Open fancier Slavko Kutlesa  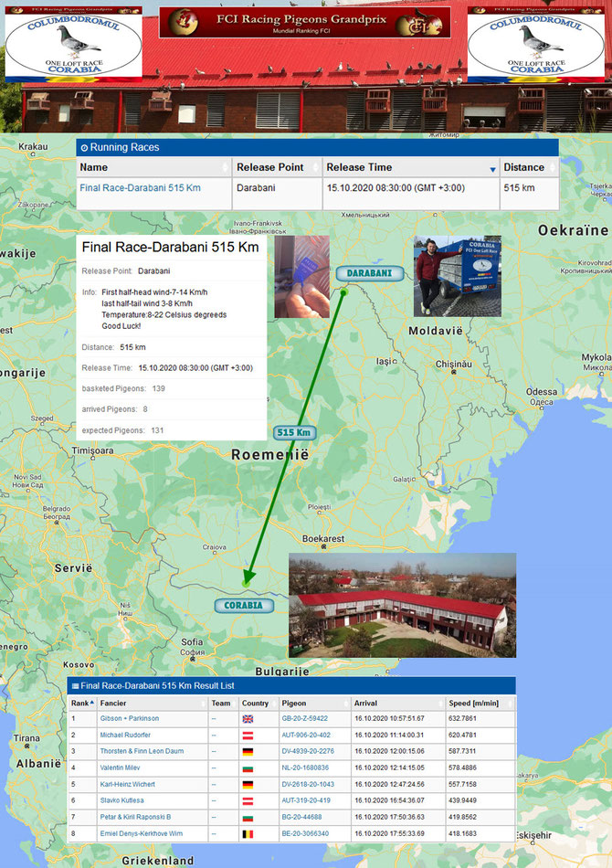click(121, 800)
